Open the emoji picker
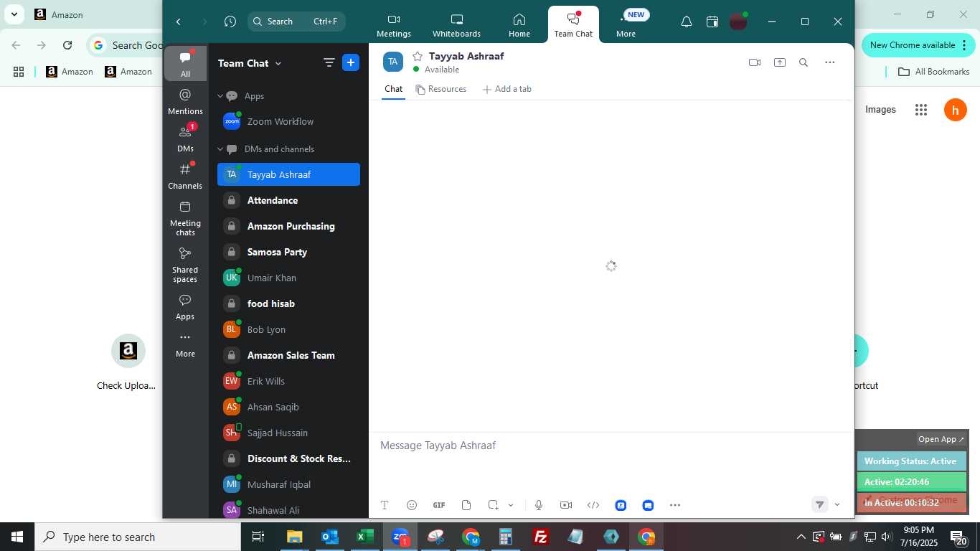Viewport: 980px width, 551px height. pyautogui.click(x=412, y=505)
